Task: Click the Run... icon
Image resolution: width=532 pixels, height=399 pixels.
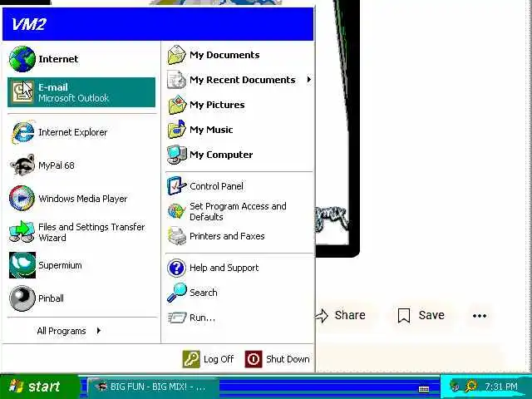Action: point(177,318)
